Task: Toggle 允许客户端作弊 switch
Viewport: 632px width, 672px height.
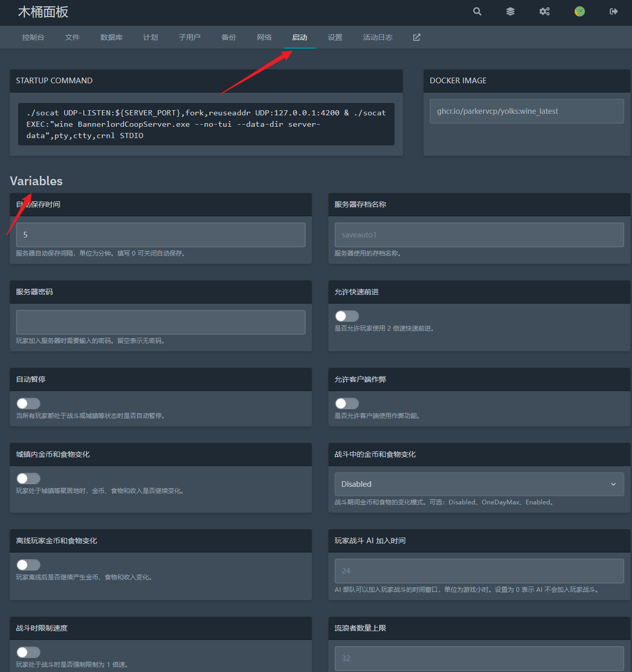Action: (347, 403)
